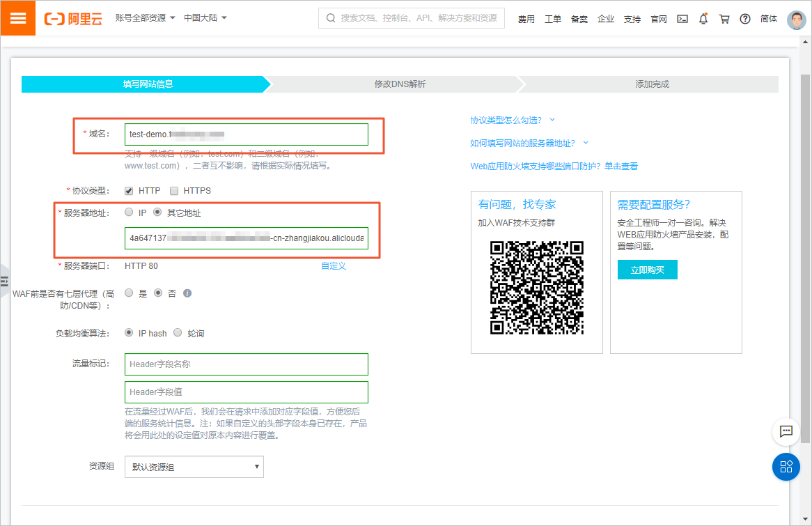Open the shopping cart icon

tap(724, 20)
